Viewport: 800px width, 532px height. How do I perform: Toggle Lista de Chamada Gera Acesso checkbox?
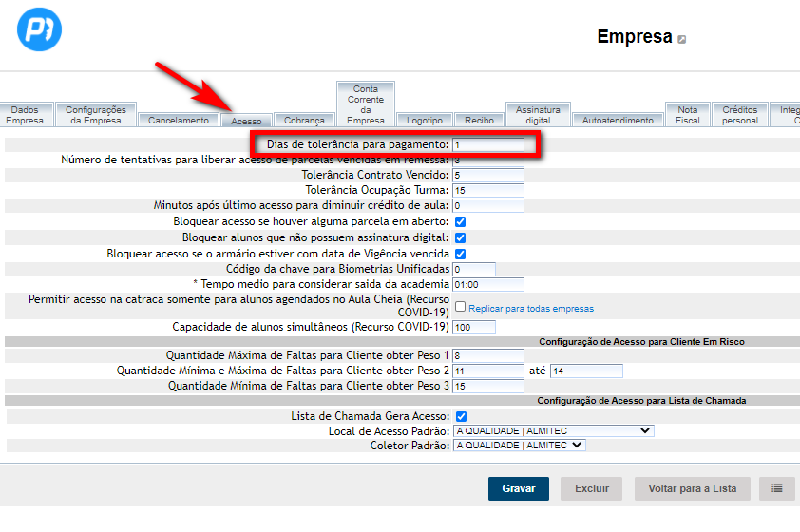[x=460, y=416]
